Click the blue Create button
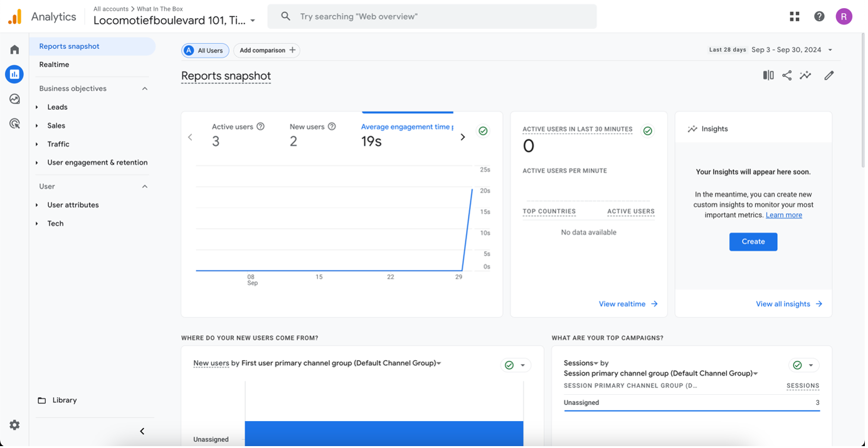 (x=753, y=241)
